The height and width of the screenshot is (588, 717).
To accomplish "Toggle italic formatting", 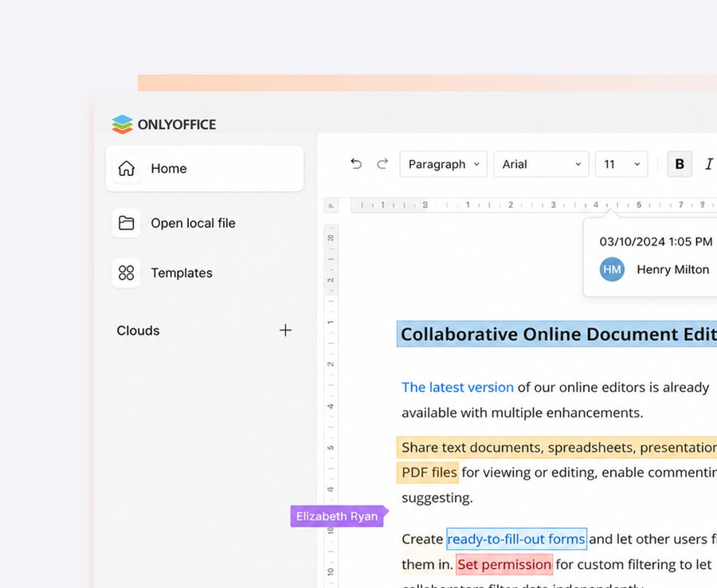I will tap(709, 164).
